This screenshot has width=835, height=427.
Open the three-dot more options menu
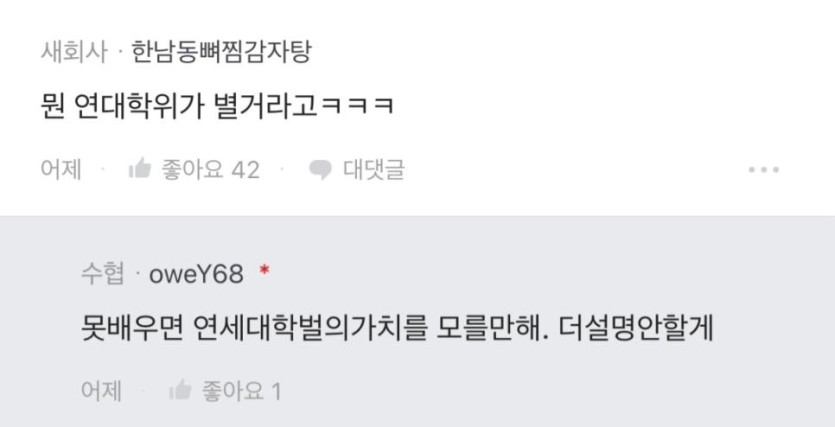point(763,170)
